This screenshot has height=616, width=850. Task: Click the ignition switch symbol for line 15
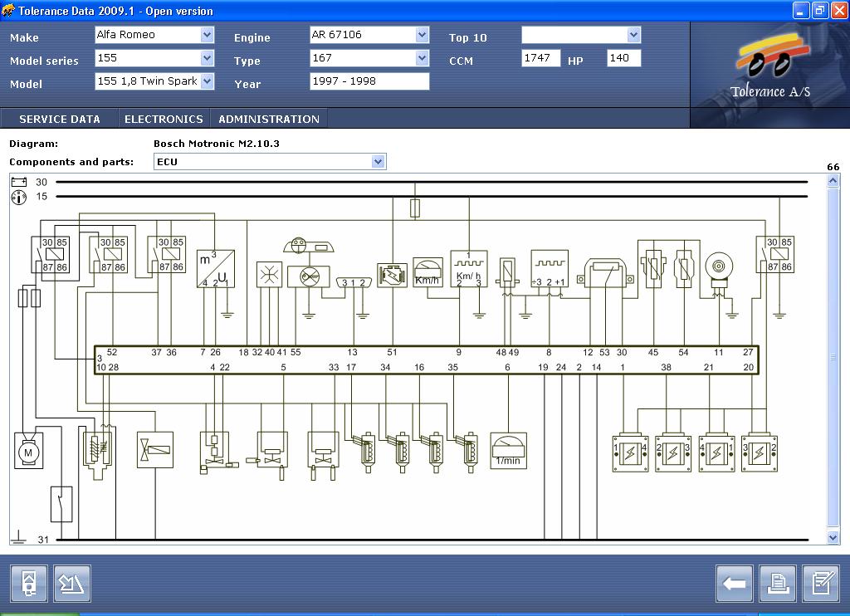click(x=19, y=198)
